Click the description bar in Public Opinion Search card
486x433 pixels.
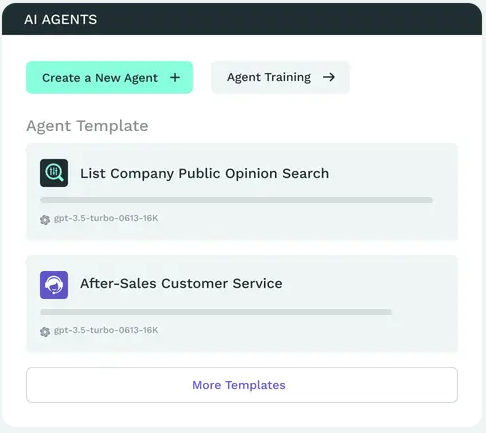[x=236, y=200]
